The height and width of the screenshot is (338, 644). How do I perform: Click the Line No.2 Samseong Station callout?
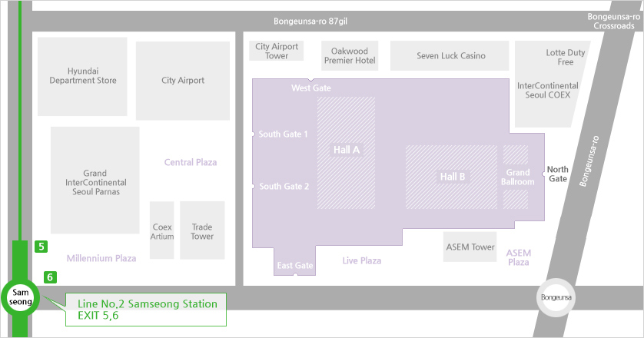[146, 310]
